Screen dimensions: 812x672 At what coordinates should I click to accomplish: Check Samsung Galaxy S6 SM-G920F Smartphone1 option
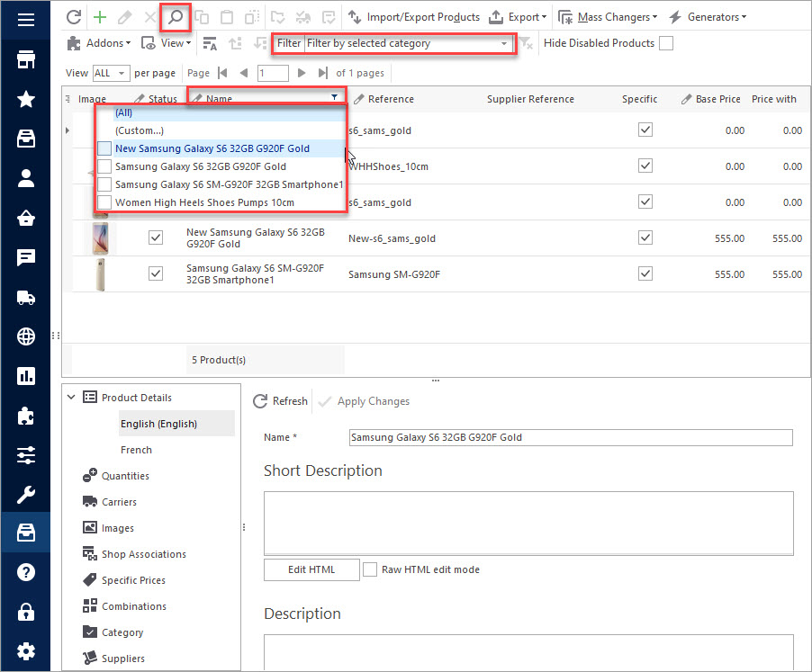[x=104, y=184]
